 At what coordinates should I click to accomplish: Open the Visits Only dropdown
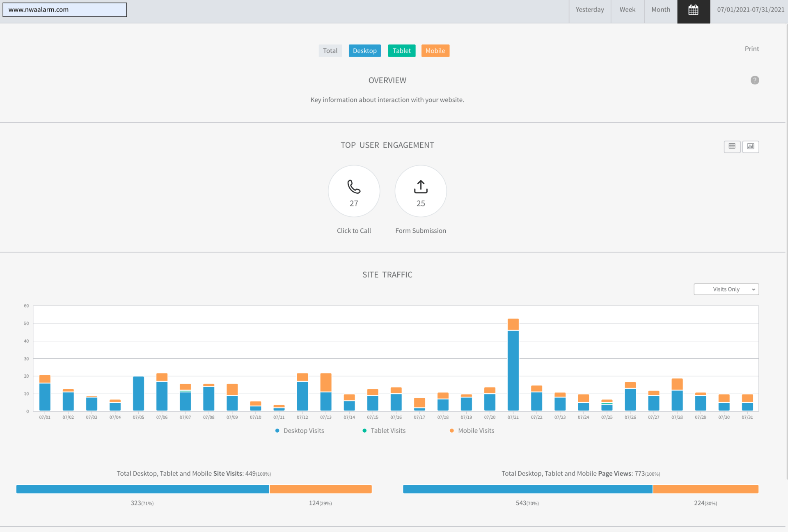pyautogui.click(x=726, y=289)
